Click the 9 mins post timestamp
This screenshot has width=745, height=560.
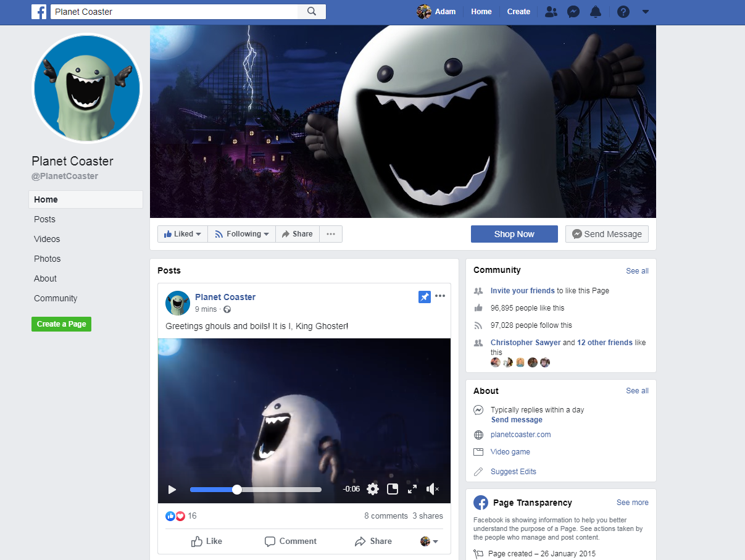tap(206, 309)
